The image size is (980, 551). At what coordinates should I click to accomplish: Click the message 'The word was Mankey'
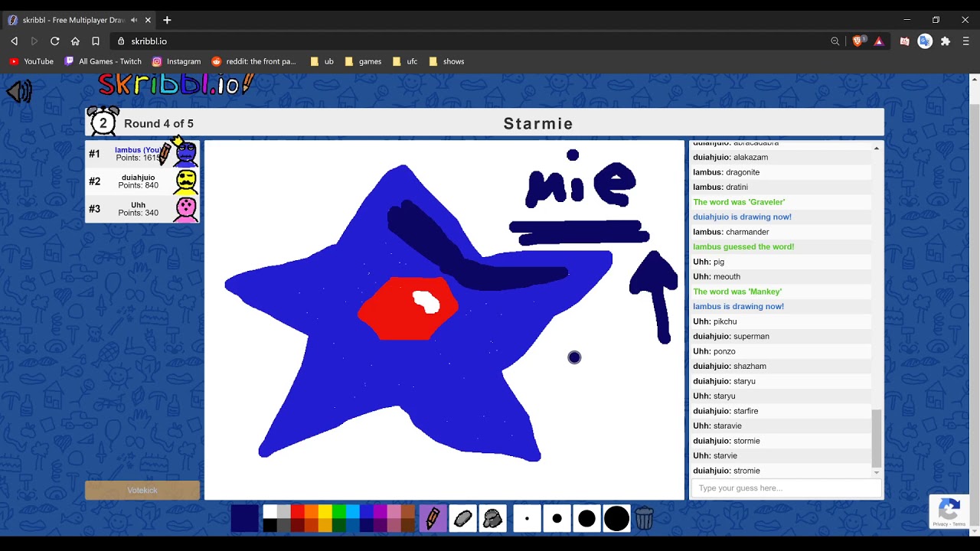pyautogui.click(x=737, y=292)
